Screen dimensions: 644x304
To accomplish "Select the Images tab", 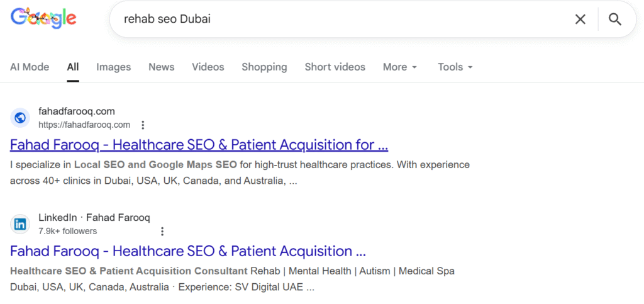I will (x=114, y=67).
